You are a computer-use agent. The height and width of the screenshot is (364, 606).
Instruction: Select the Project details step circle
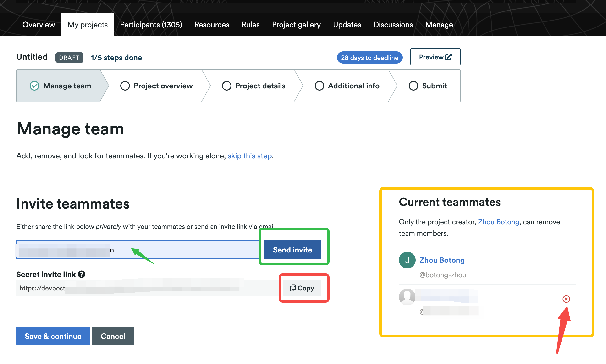pyautogui.click(x=226, y=86)
